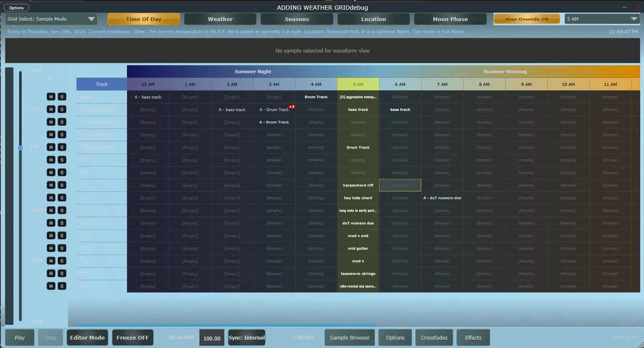Expand the 5 AM hour dropdown
The width and height of the screenshot is (644, 348).
point(601,19)
